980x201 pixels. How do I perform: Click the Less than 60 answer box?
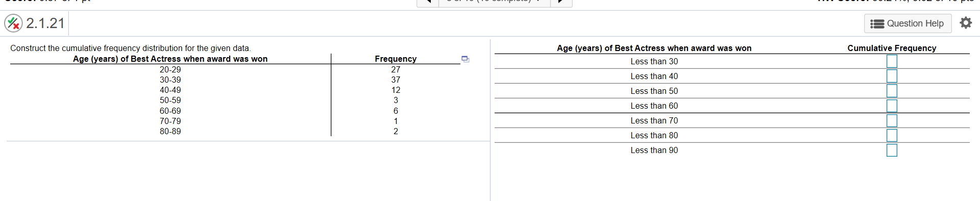tap(892, 106)
